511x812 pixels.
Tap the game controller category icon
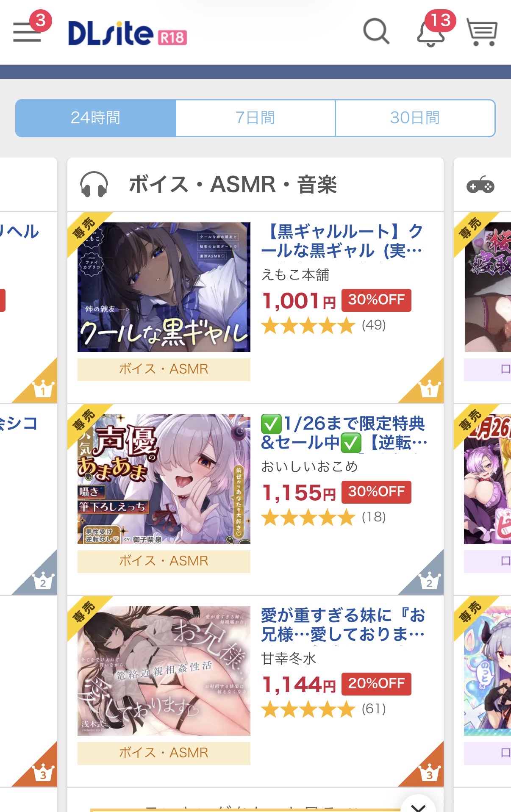pos(480,186)
